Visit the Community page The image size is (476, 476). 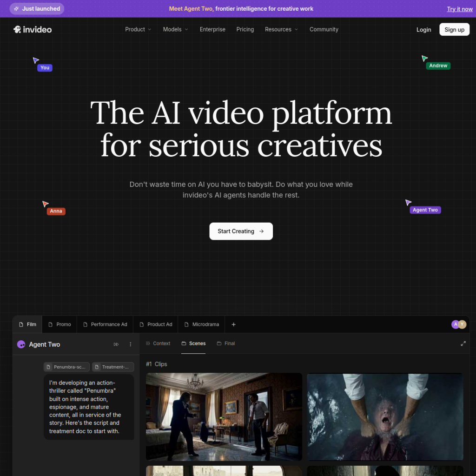324,29
